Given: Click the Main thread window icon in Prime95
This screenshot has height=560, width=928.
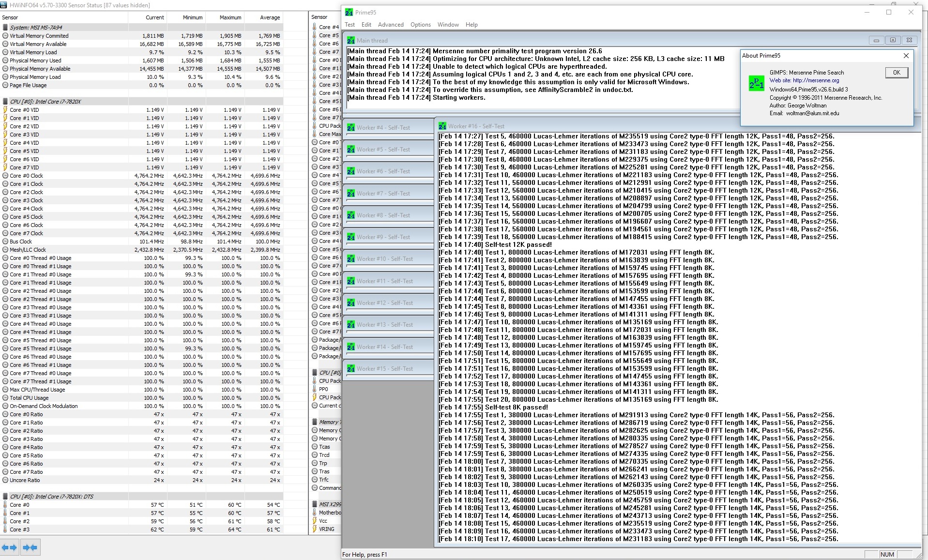Looking at the screenshot, I should tap(351, 41).
